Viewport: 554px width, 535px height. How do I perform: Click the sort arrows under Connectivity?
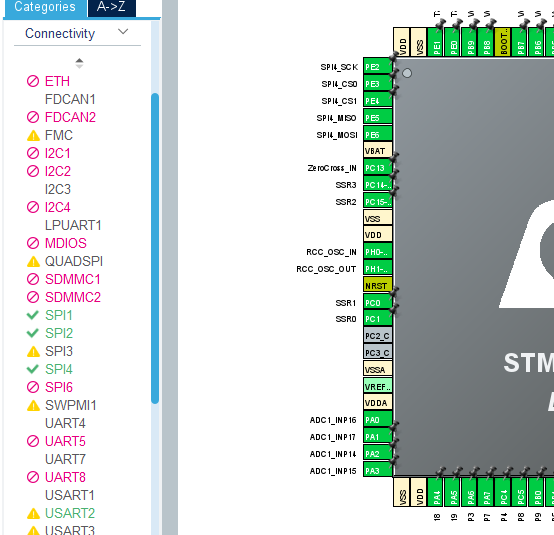79,63
